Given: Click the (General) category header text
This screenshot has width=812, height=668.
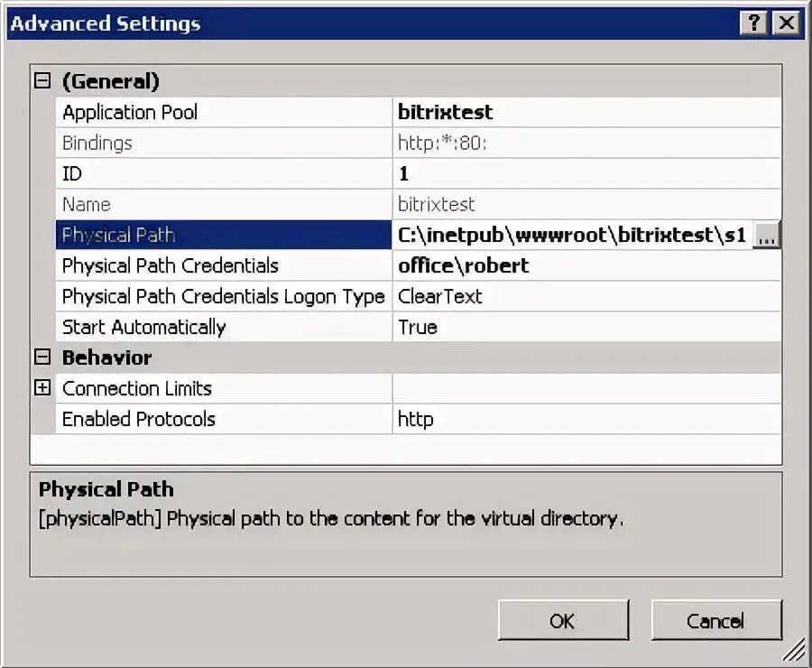Looking at the screenshot, I should (x=111, y=81).
